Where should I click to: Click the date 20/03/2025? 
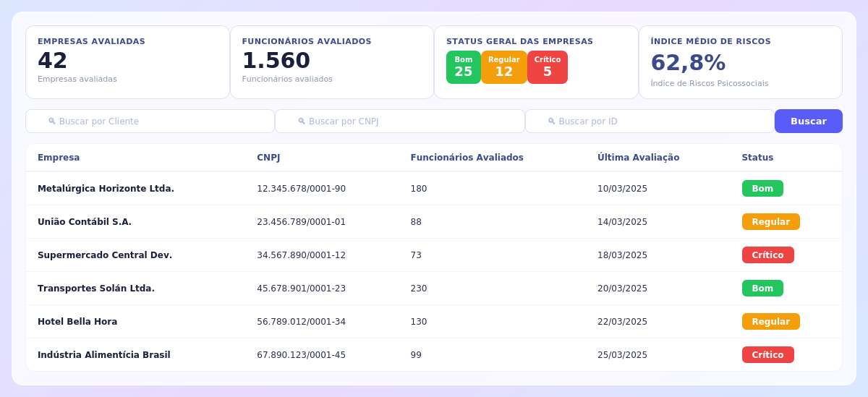point(622,289)
